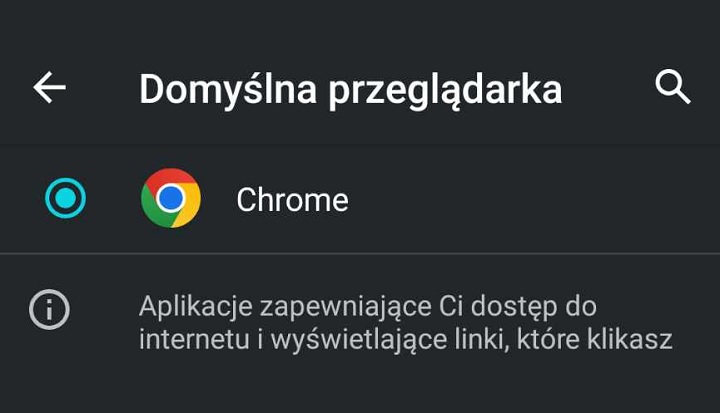Search settings using the top-right magnifier
720x413 pixels.
pos(673,88)
